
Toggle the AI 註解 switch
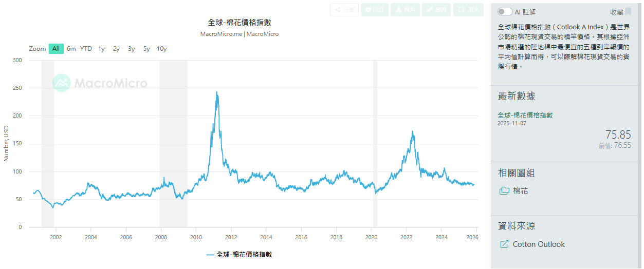pos(505,12)
